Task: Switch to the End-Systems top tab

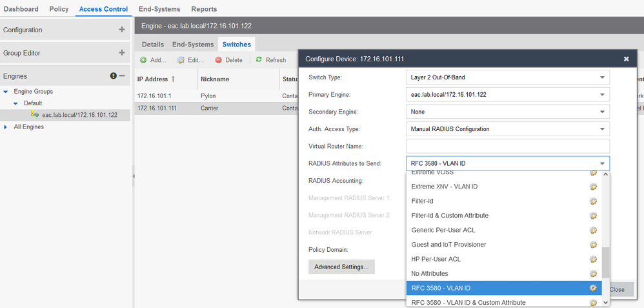Action: click(x=159, y=9)
